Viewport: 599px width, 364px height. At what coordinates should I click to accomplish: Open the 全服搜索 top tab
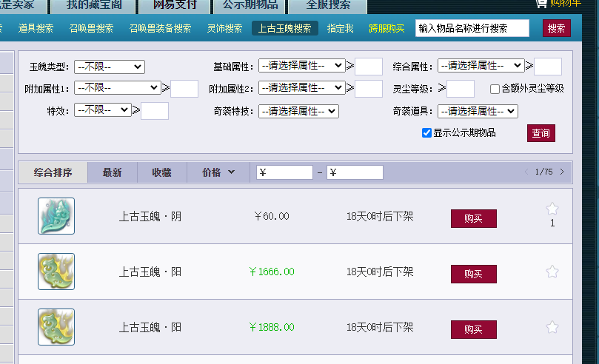point(328,5)
